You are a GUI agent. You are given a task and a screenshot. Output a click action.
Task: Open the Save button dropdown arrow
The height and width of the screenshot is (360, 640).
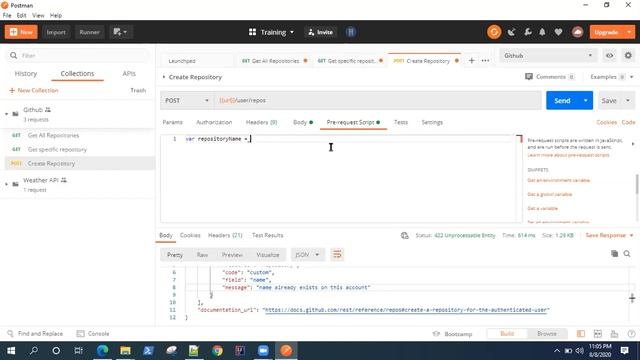[x=628, y=100]
